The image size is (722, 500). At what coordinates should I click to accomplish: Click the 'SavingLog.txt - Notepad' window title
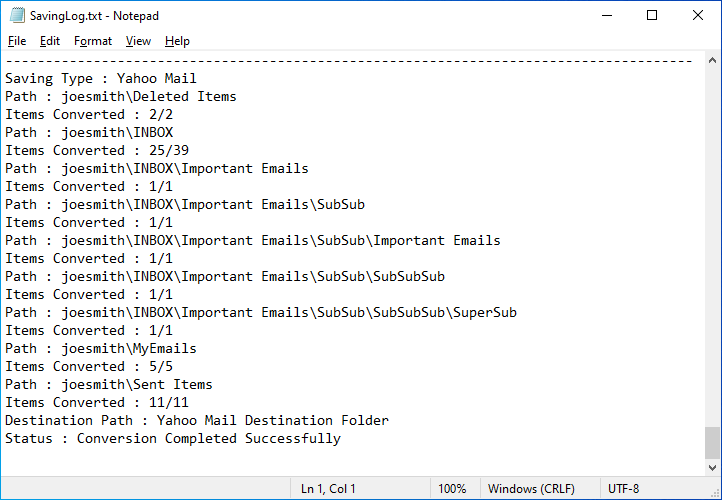click(94, 16)
